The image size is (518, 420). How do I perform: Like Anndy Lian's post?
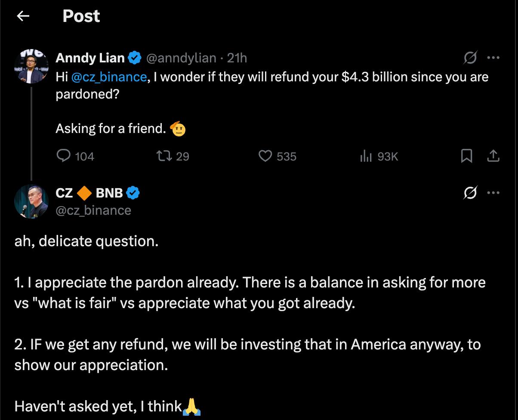[x=265, y=156]
